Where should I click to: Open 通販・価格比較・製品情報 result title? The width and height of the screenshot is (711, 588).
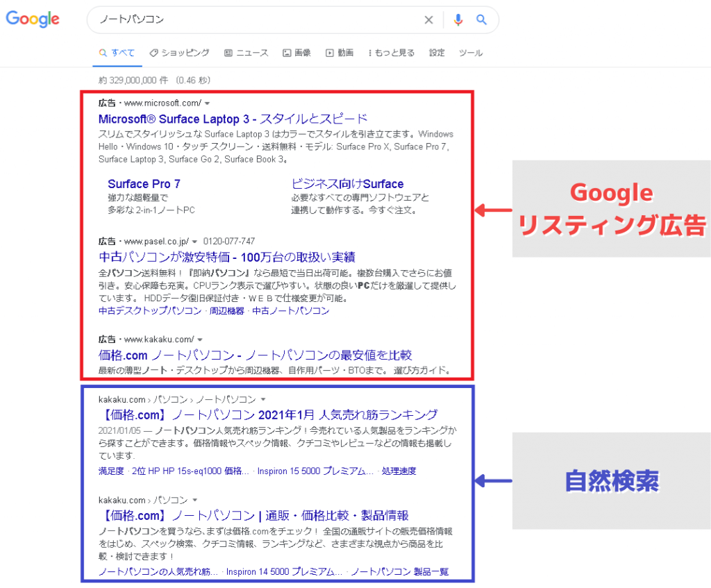(x=254, y=515)
